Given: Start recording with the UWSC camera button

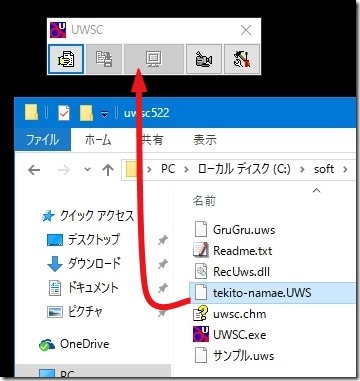Looking at the screenshot, I should pyautogui.click(x=204, y=59).
